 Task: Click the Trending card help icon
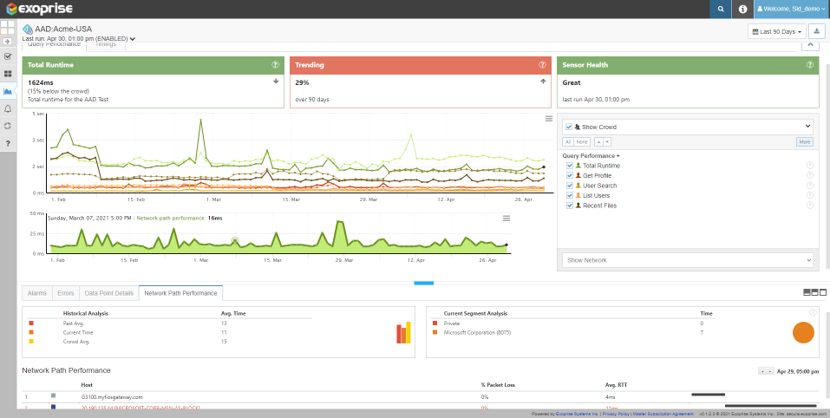point(543,65)
